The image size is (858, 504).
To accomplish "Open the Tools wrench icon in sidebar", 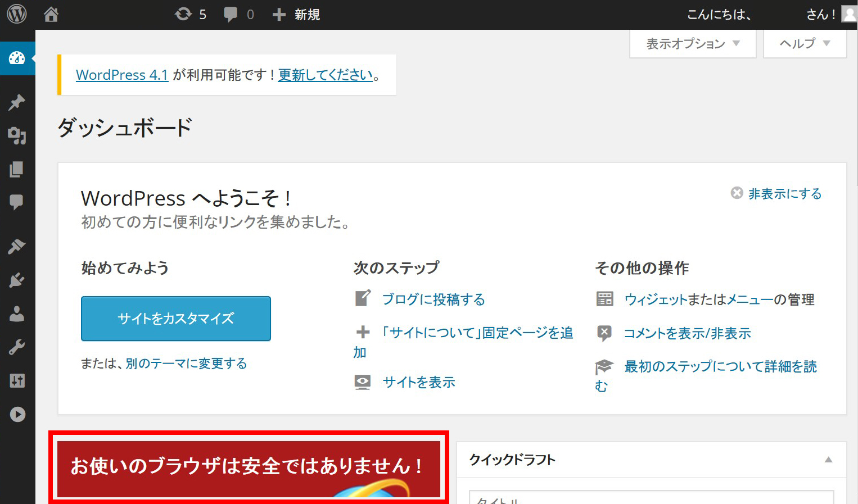I will coord(17,347).
